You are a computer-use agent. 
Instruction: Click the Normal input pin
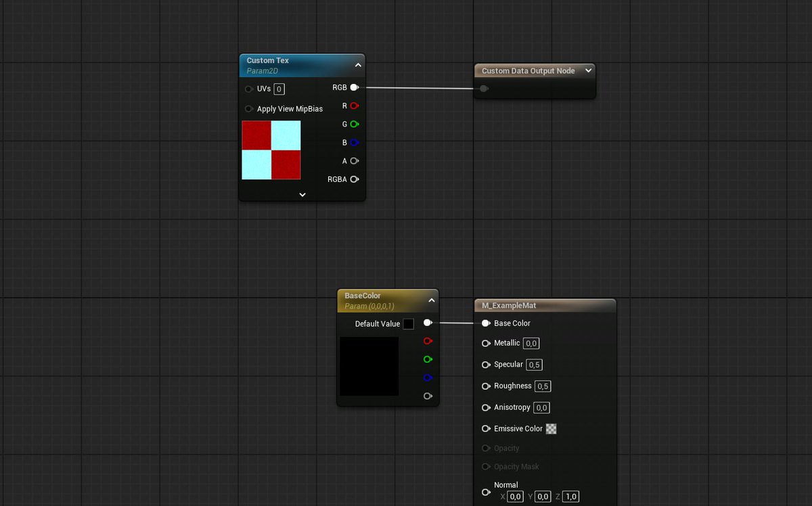(x=485, y=492)
